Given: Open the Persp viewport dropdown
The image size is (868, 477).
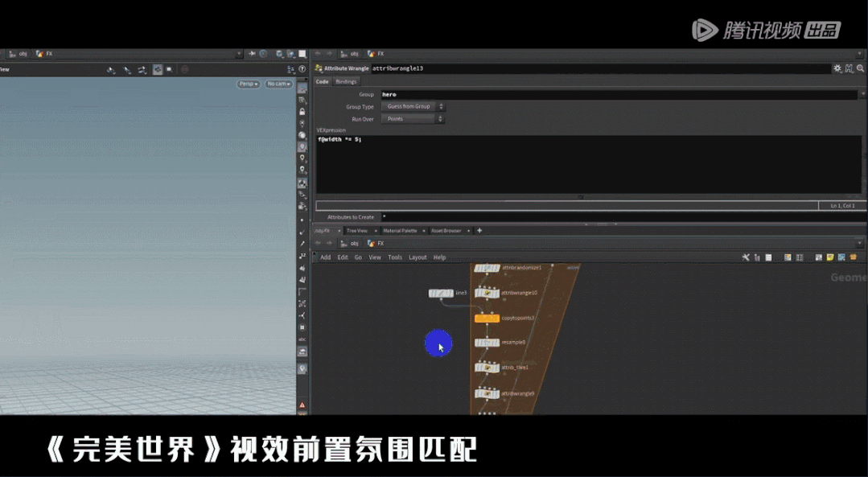Looking at the screenshot, I should (248, 84).
